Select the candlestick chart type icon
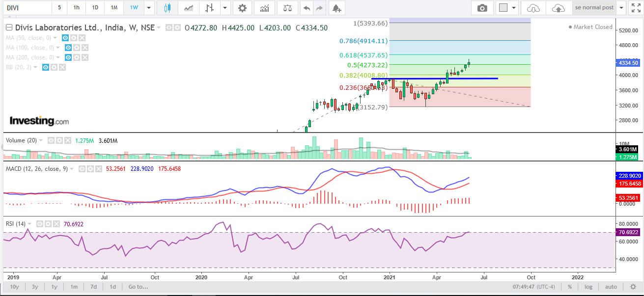Viewport: 644px width, 296px height. click(168, 8)
